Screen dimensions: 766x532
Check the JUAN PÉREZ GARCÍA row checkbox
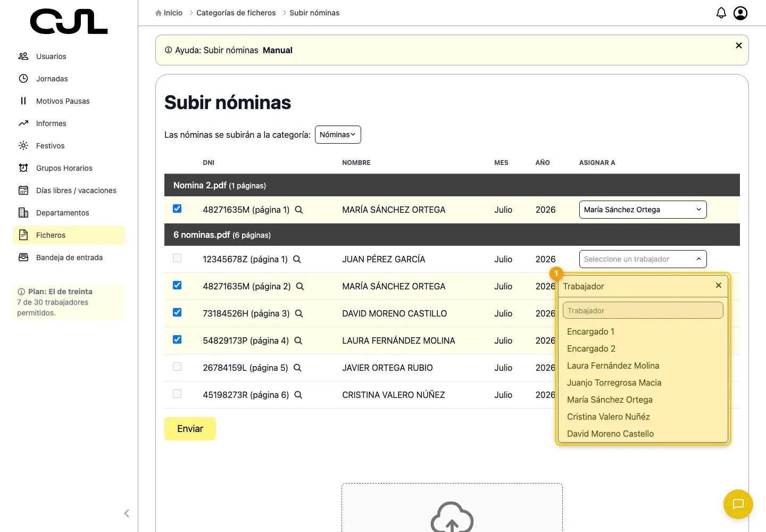(177, 258)
